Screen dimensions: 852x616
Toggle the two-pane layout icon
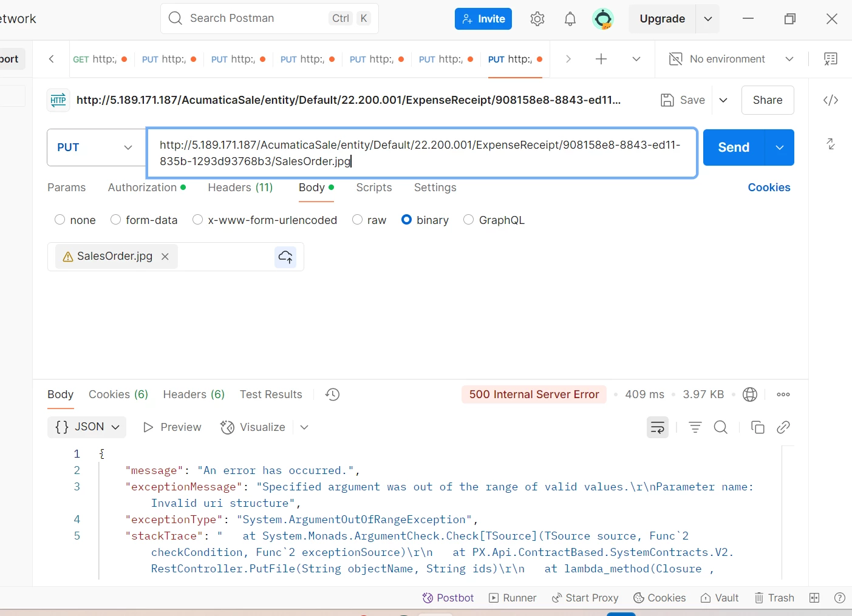[814, 598]
